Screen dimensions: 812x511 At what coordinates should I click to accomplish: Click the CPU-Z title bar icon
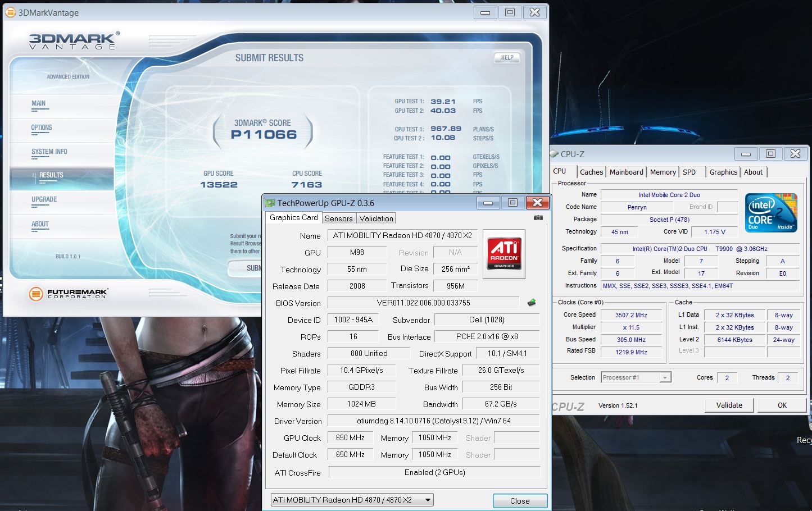555,154
